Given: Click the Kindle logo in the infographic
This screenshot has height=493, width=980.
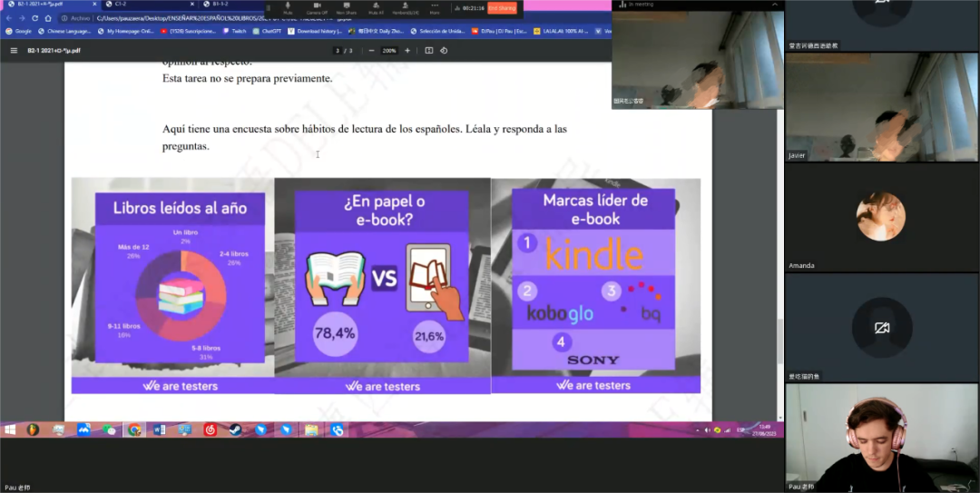Looking at the screenshot, I should click(x=593, y=255).
